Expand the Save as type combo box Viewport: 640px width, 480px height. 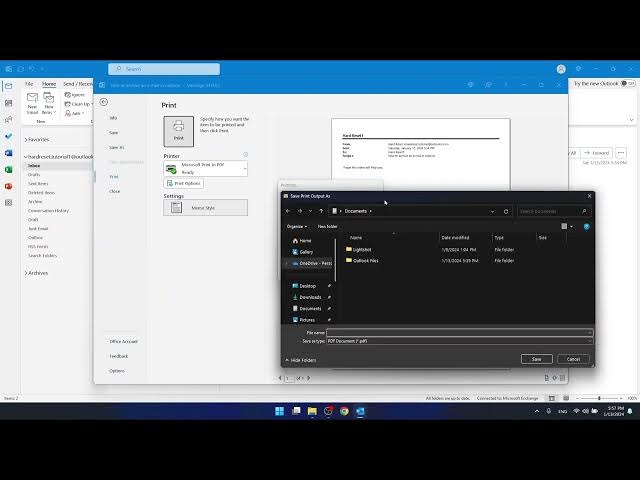click(x=459, y=341)
